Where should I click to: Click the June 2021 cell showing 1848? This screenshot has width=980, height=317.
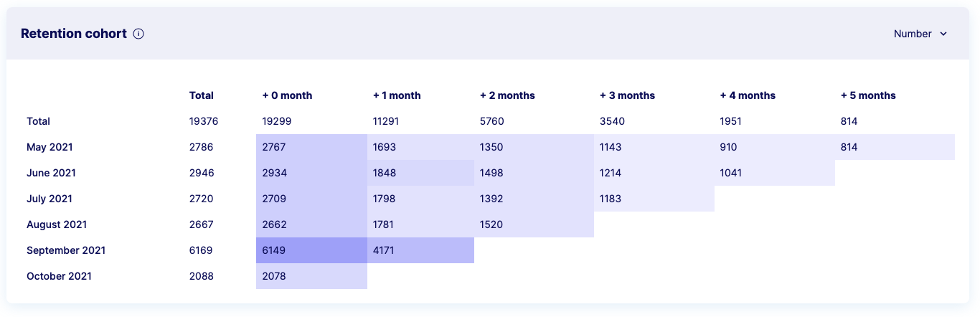[x=420, y=173]
